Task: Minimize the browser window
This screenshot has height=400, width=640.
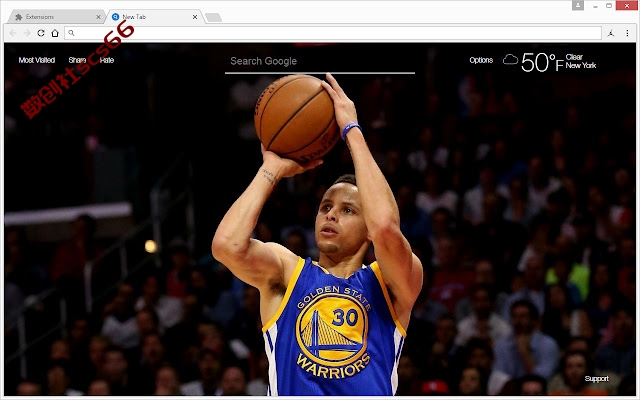Action: [x=596, y=6]
